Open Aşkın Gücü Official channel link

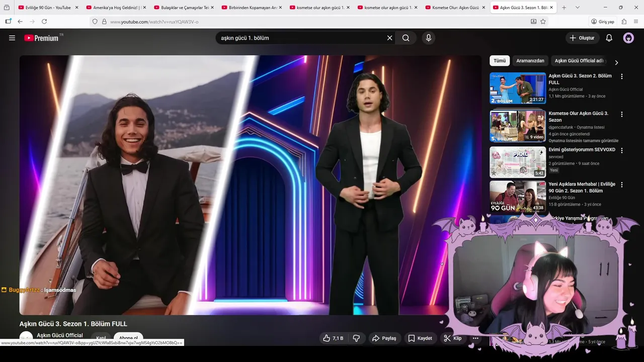(x=60, y=335)
